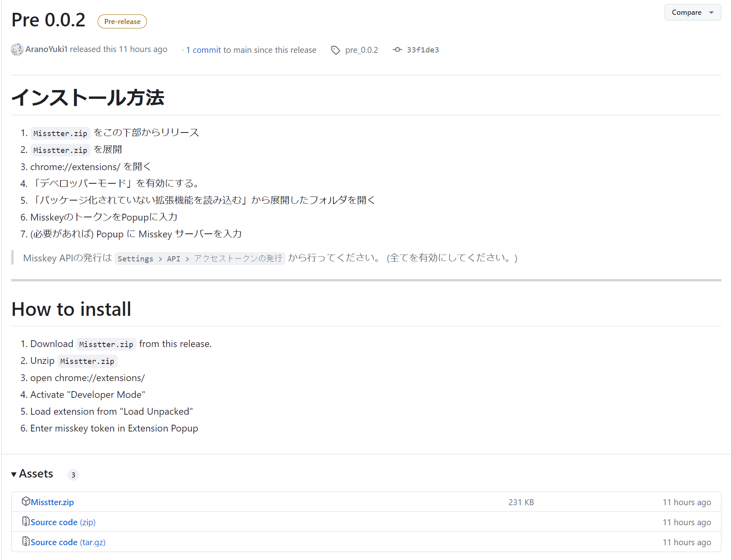Select the pre_0.0.2 tag label
The height and width of the screenshot is (560, 731).
point(361,50)
